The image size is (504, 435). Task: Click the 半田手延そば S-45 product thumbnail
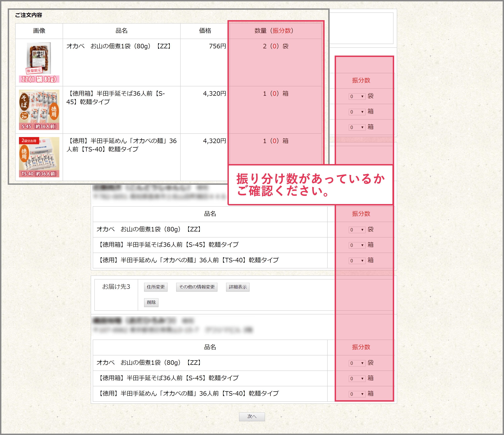click(x=39, y=110)
